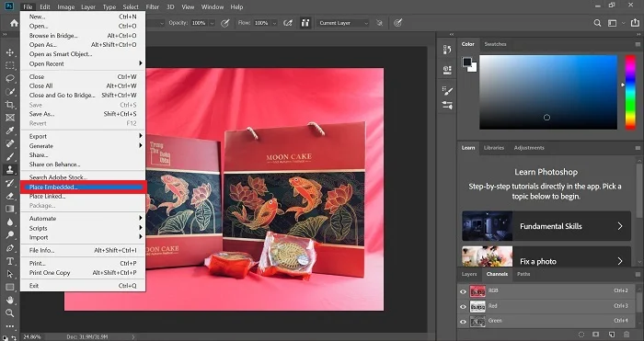Select the Spot Healing Brush tool

click(10, 143)
